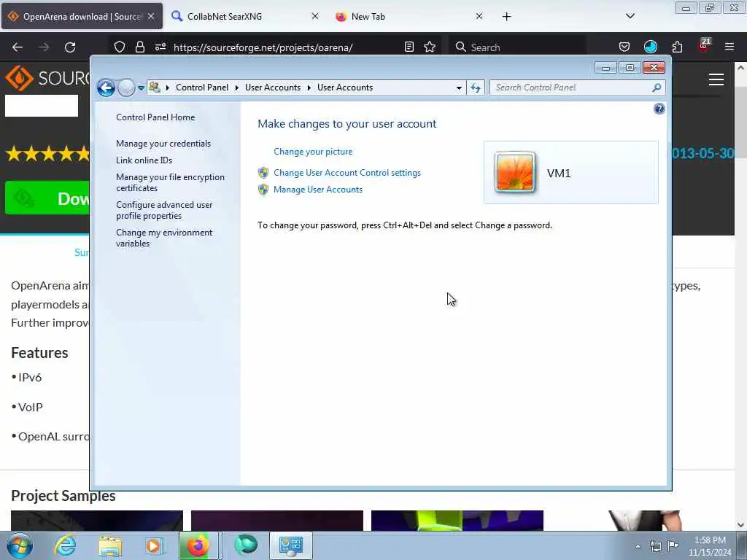This screenshot has width=747, height=560.
Task: Close the OpenArena download tab
Action: coord(151,16)
